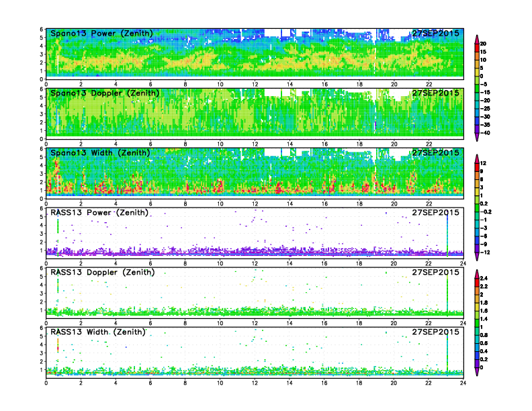Click the '-0.2' colorbar label
This screenshot has height=411, width=532.
[486, 212]
